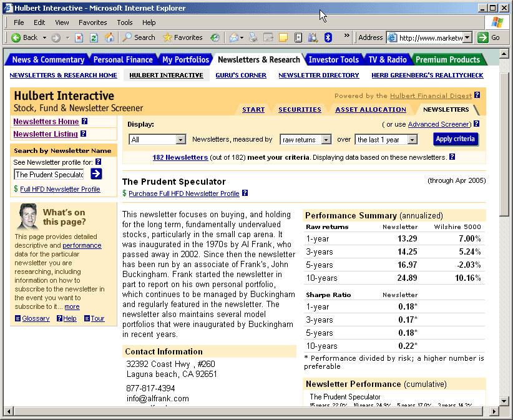The height and width of the screenshot is (420, 513).
Task: Click help icon next to Newsletters Home
Action: click(x=85, y=122)
